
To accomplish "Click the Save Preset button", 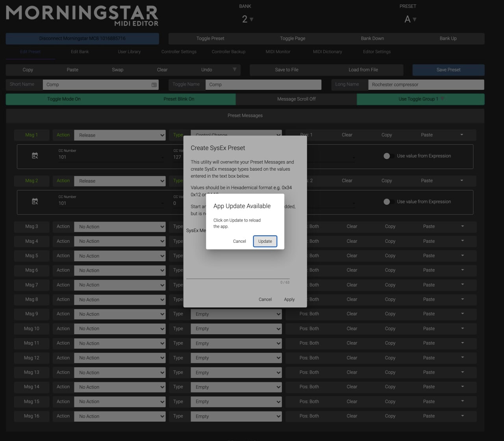I will coord(448,70).
